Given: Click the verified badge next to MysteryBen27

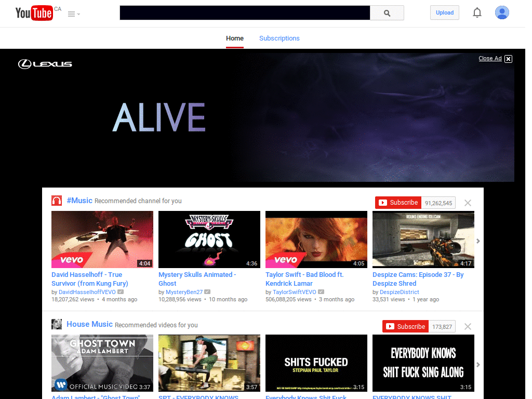Looking at the screenshot, I should [207, 292].
